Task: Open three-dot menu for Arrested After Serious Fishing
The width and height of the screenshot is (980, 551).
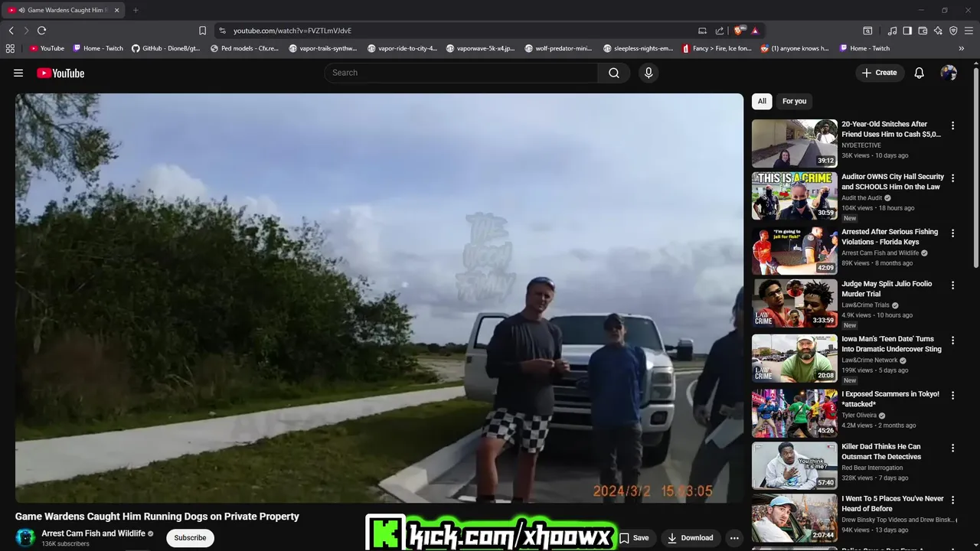Action: tap(953, 233)
